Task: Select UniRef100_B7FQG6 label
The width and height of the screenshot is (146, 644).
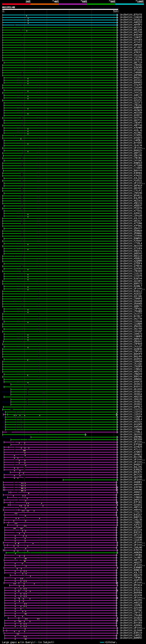Action: (131, 445)
